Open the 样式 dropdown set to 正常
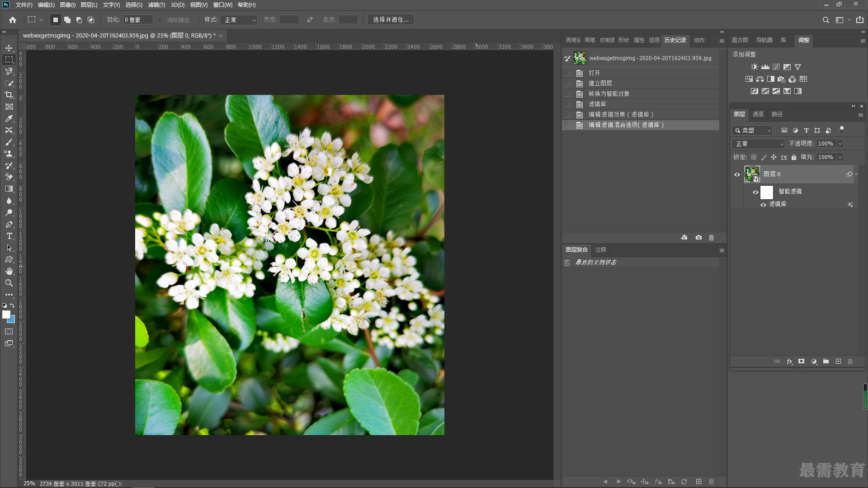868x488 pixels. [x=239, y=20]
